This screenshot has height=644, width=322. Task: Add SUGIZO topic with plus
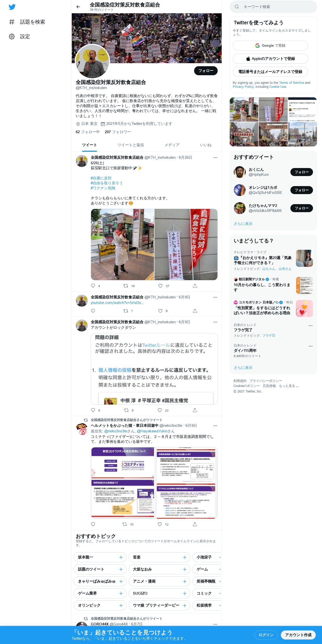[x=185, y=593]
